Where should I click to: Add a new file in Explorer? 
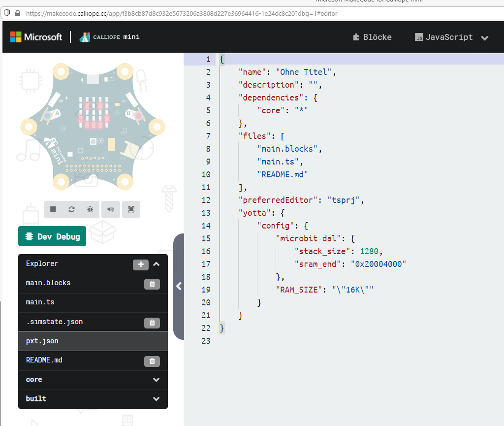point(141,264)
